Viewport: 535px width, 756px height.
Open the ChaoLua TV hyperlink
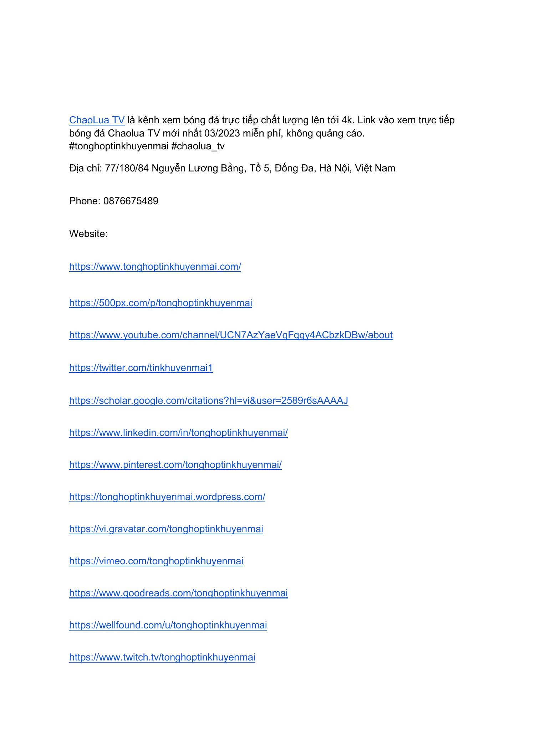pyautogui.click(x=97, y=120)
